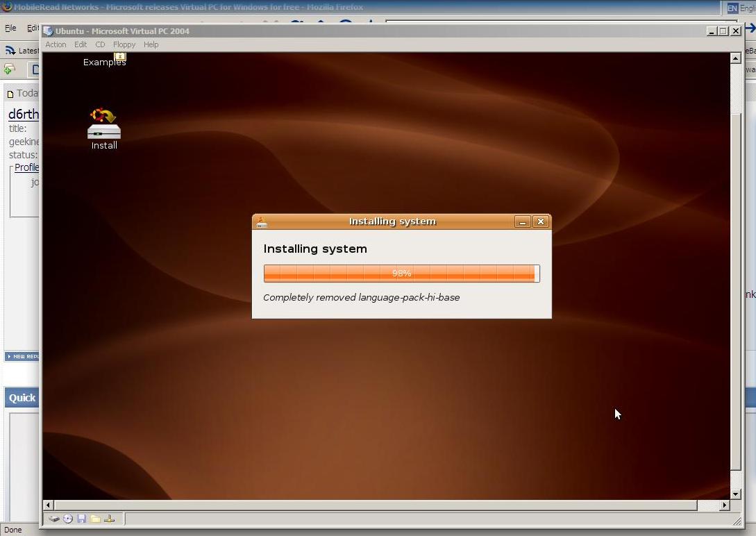
Task: Click the Firefox logo in title bar
Action: coord(6,6)
